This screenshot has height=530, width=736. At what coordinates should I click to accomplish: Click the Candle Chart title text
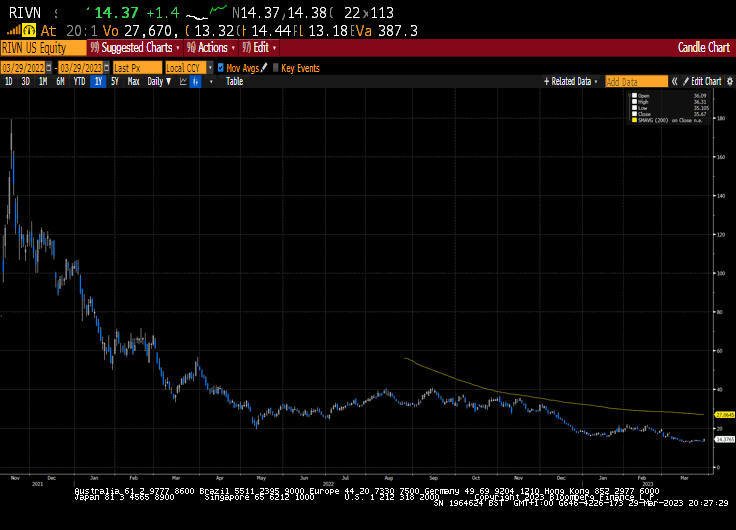click(x=704, y=47)
